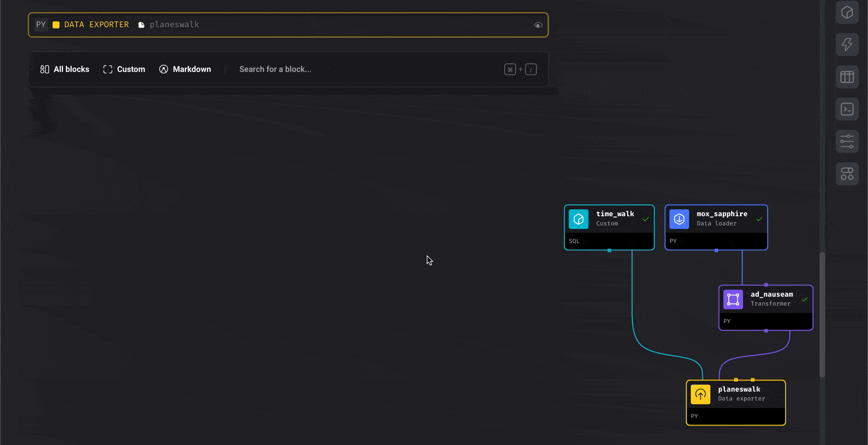Click the PY language badge in header
The width and height of the screenshot is (868, 445).
point(41,25)
